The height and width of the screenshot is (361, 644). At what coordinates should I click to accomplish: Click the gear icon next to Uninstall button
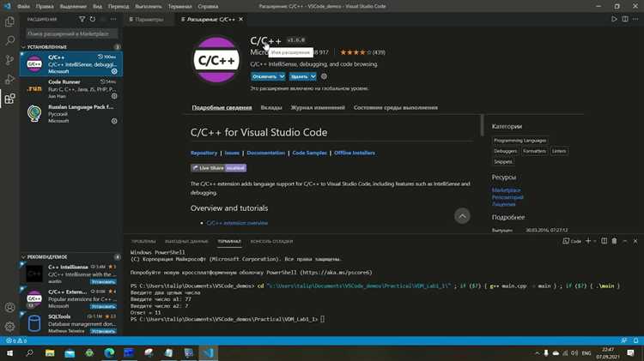324,76
